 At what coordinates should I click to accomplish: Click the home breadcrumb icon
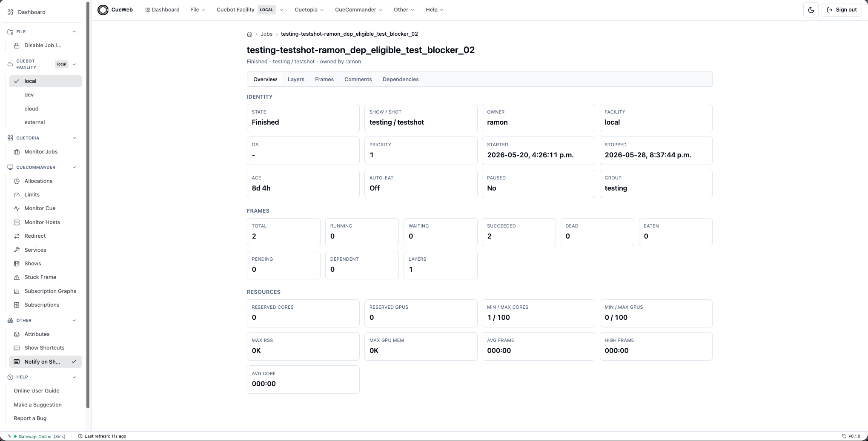[x=249, y=34]
